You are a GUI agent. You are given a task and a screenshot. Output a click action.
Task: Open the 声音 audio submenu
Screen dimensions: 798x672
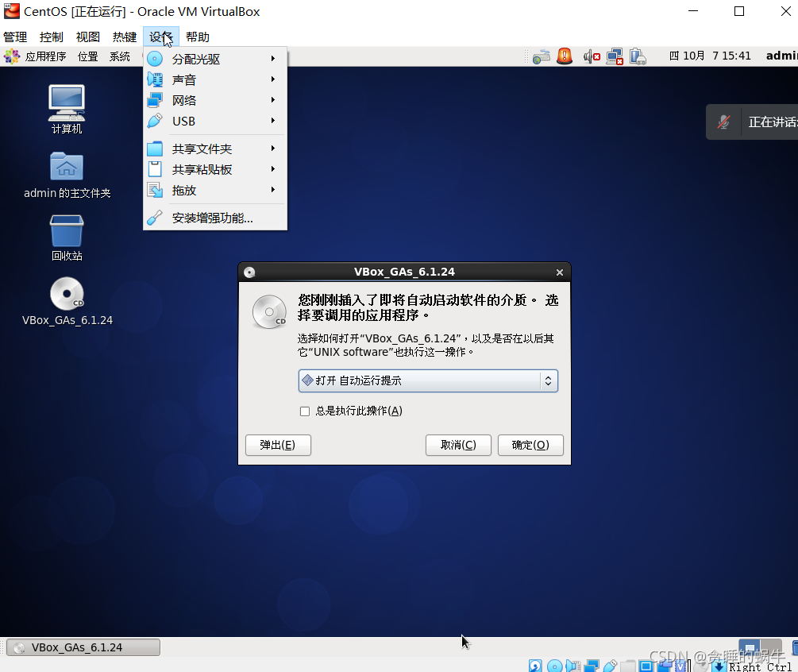[214, 80]
